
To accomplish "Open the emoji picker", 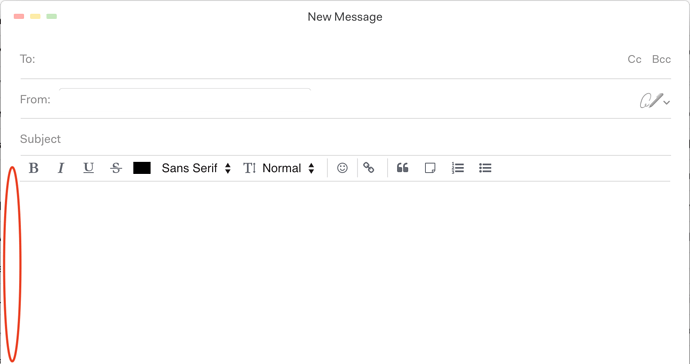I will tap(342, 168).
